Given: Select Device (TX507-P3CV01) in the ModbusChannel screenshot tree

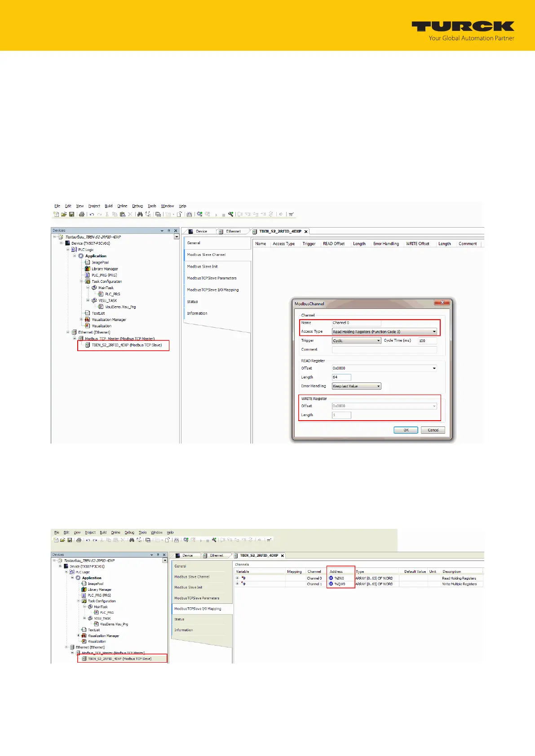Looking at the screenshot, I should coord(91,243).
